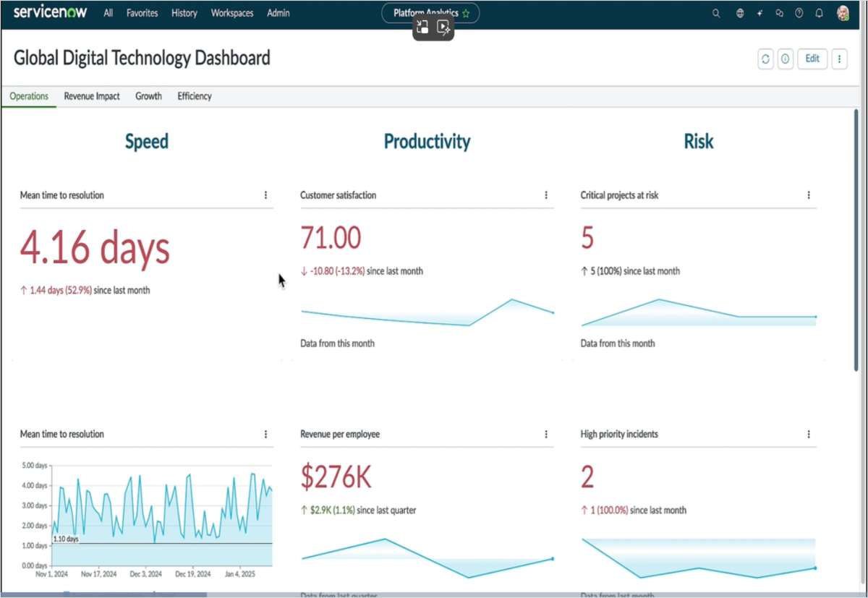The image size is (868, 598).
Task: Open notifications bell
Action: coord(818,13)
